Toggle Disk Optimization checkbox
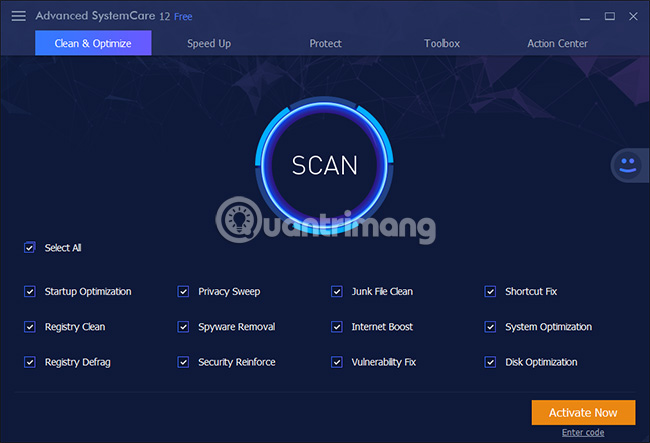The height and width of the screenshot is (443, 650). [490, 362]
